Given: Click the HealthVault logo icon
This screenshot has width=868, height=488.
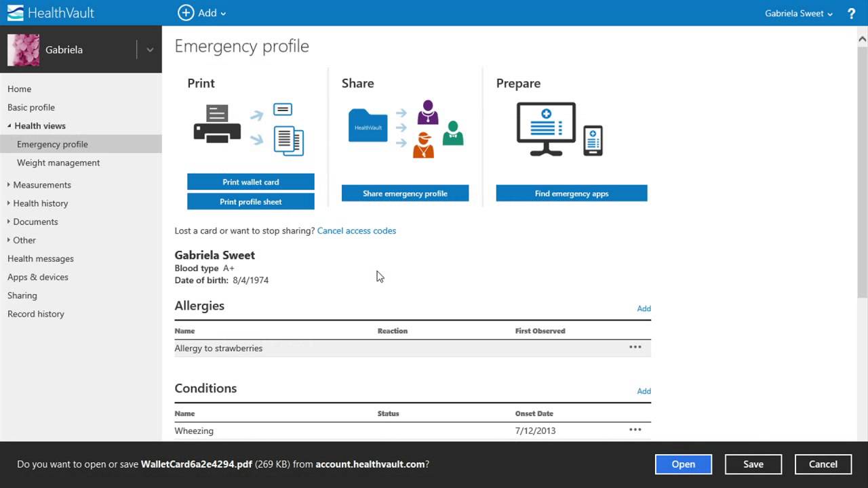Looking at the screenshot, I should (15, 13).
